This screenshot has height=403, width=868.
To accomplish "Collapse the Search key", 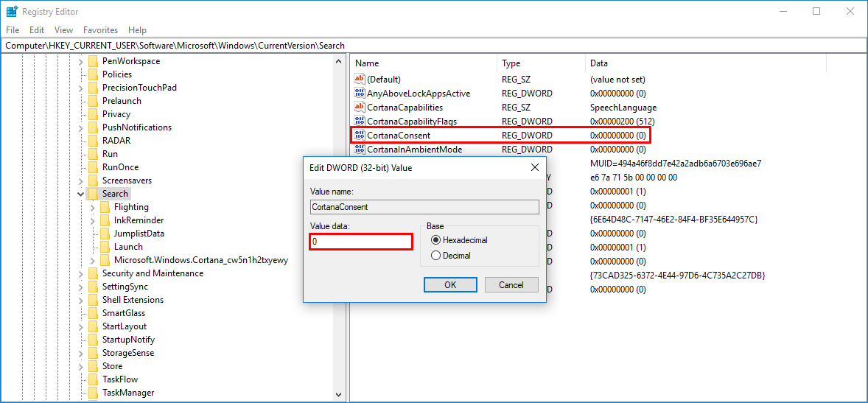I will click(x=81, y=194).
